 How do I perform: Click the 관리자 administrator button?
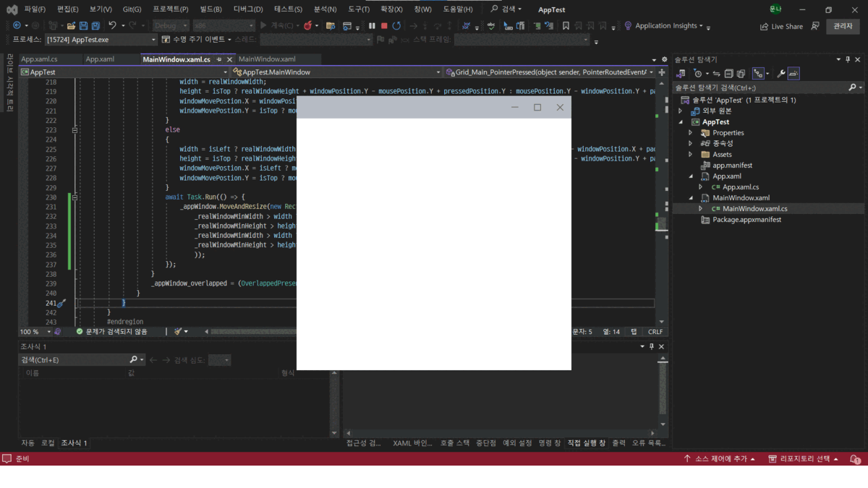click(x=843, y=26)
